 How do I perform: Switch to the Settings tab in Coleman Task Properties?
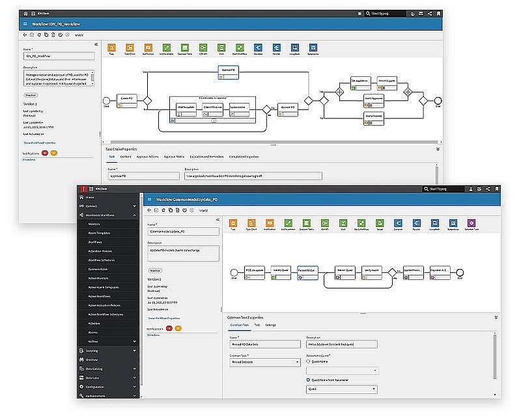click(270, 324)
